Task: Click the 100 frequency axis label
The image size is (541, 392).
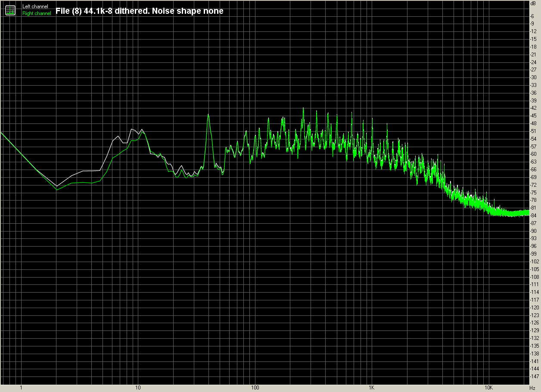Action: pyautogui.click(x=255, y=388)
